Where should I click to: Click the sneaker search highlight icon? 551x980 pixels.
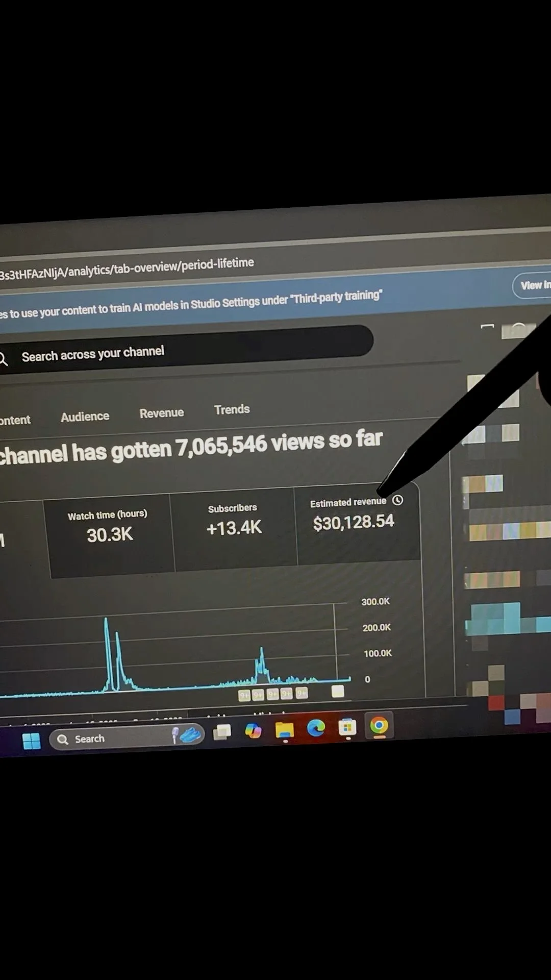coord(190,734)
